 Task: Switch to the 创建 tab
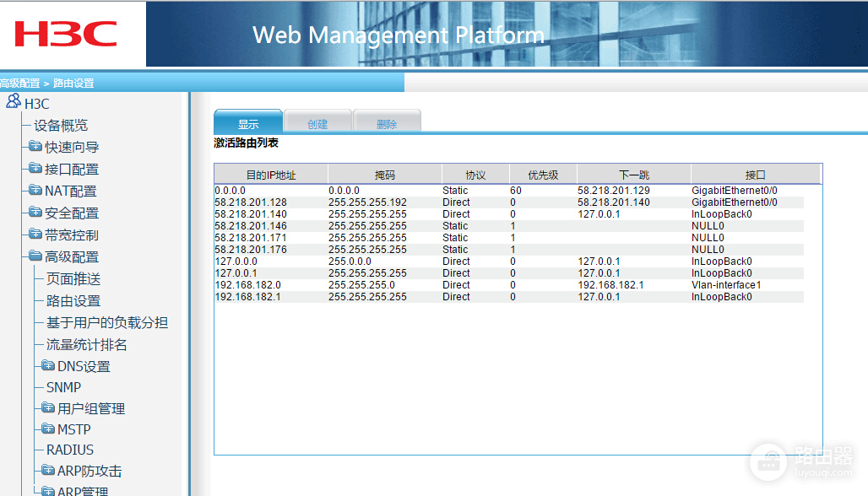coord(317,123)
